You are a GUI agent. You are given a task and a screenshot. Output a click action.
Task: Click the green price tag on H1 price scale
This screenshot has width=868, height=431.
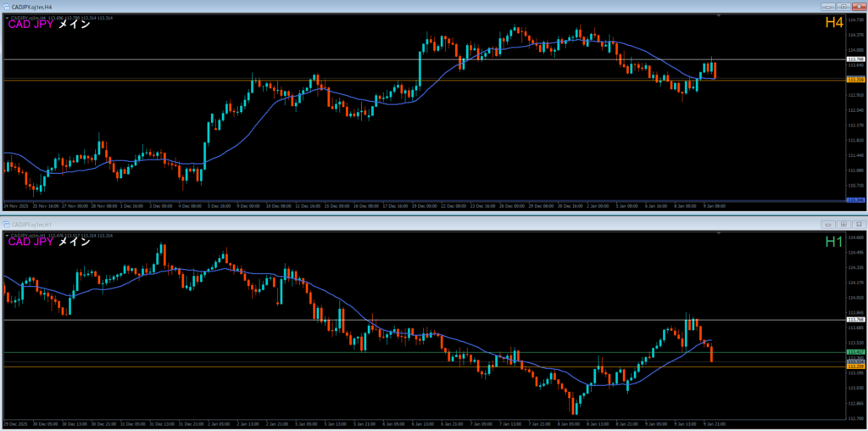pyautogui.click(x=855, y=352)
